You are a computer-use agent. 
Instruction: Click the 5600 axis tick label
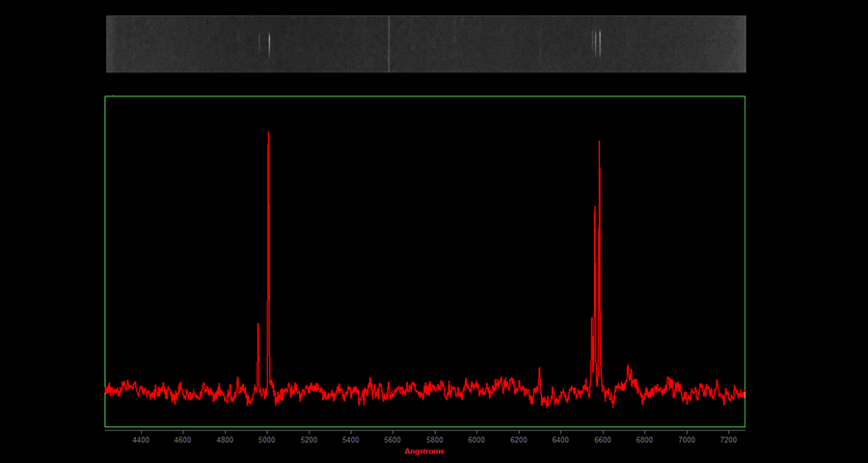[393, 440]
